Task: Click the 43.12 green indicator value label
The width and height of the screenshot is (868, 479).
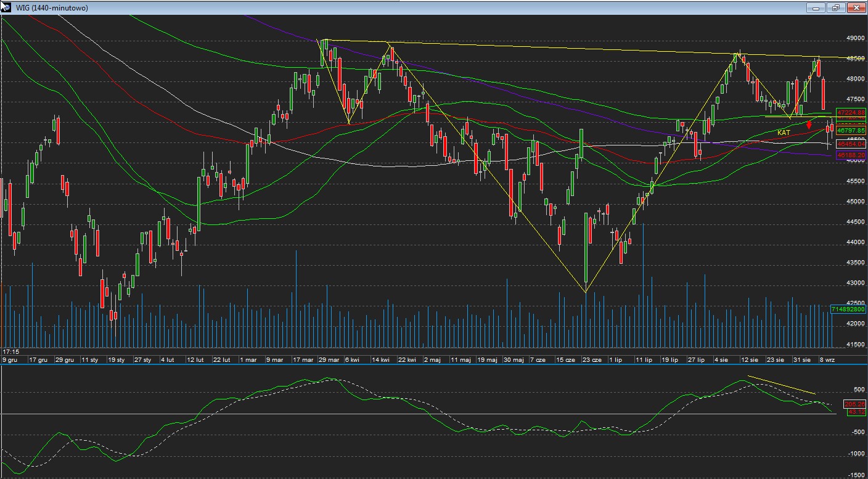Action: (856, 411)
